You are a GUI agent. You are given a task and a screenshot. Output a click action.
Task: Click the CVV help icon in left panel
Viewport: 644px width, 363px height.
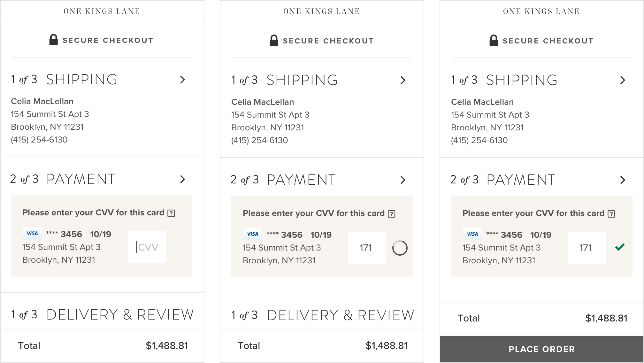[171, 213]
